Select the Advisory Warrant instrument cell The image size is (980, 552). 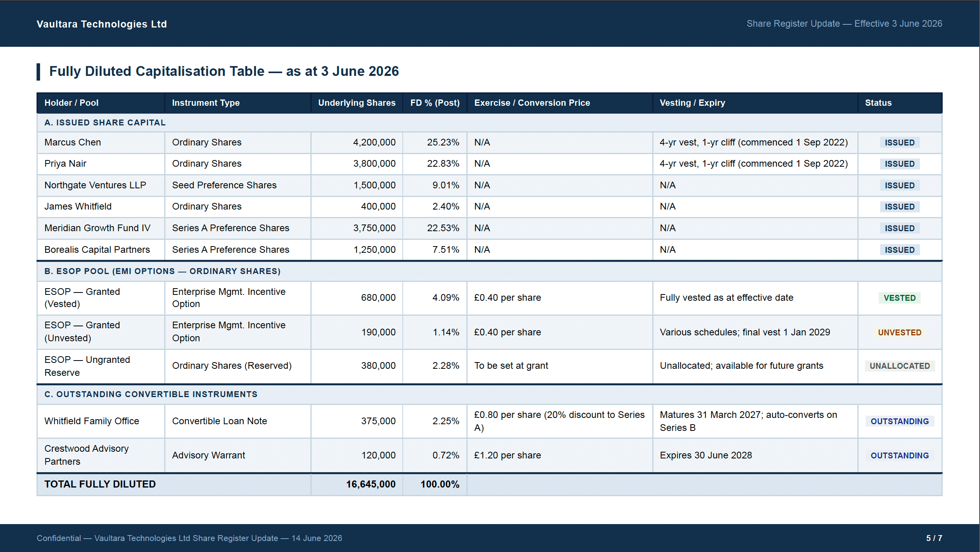[x=238, y=455]
